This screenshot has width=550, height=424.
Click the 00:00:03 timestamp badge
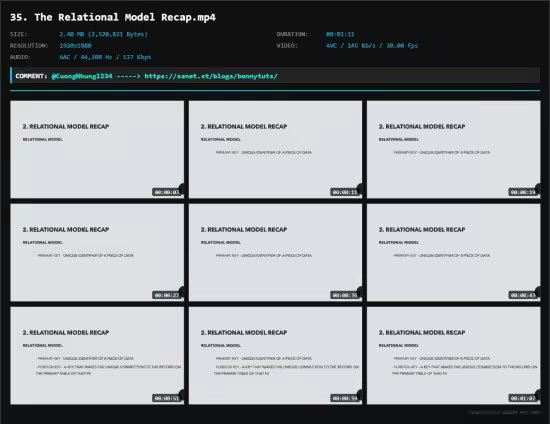click(167, 192)
